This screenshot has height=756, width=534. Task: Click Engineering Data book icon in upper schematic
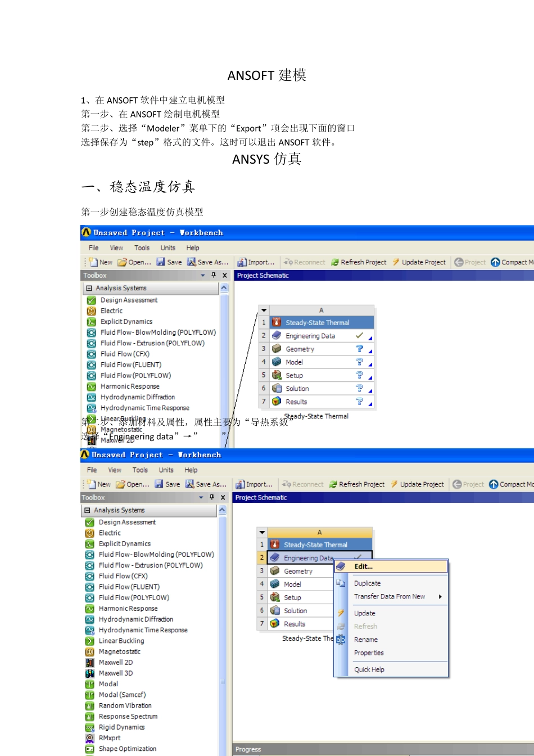tap(277, 336)
